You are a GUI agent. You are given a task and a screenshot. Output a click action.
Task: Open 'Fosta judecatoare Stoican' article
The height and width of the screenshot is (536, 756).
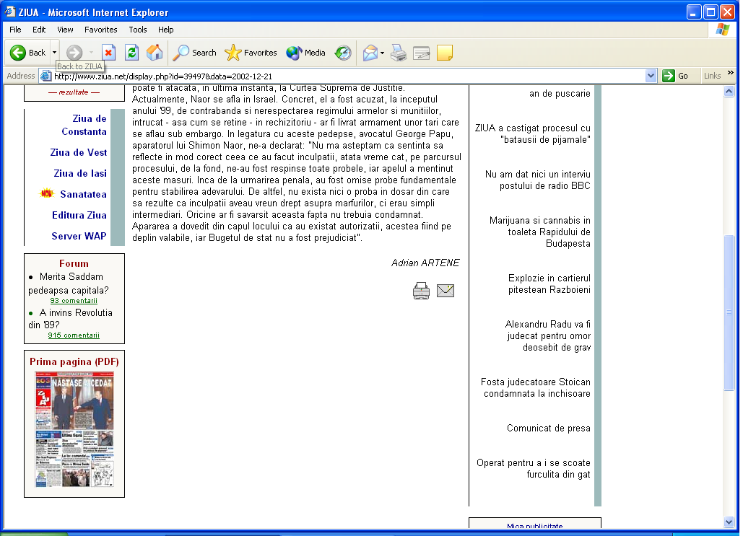click(535, 387)
